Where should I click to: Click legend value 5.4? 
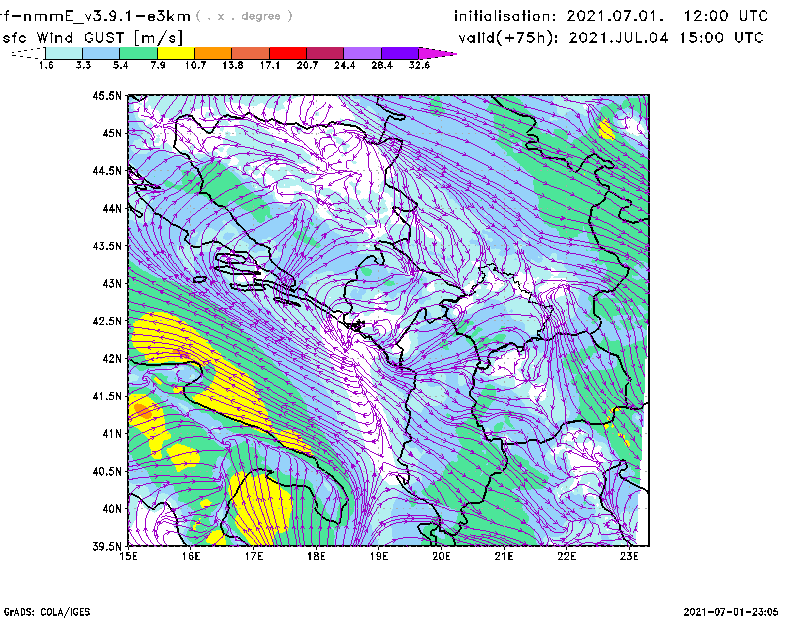click(x=120, y=65)
